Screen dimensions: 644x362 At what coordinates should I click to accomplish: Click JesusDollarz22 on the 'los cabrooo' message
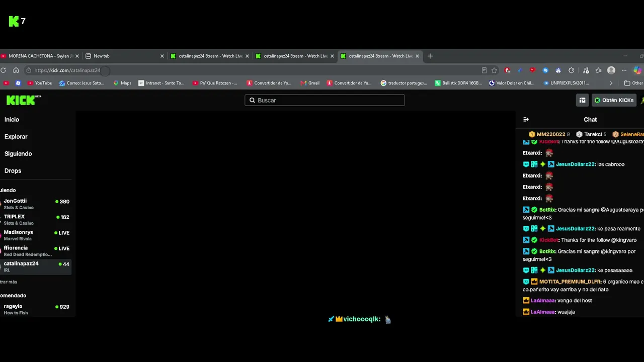click(576, 164)
